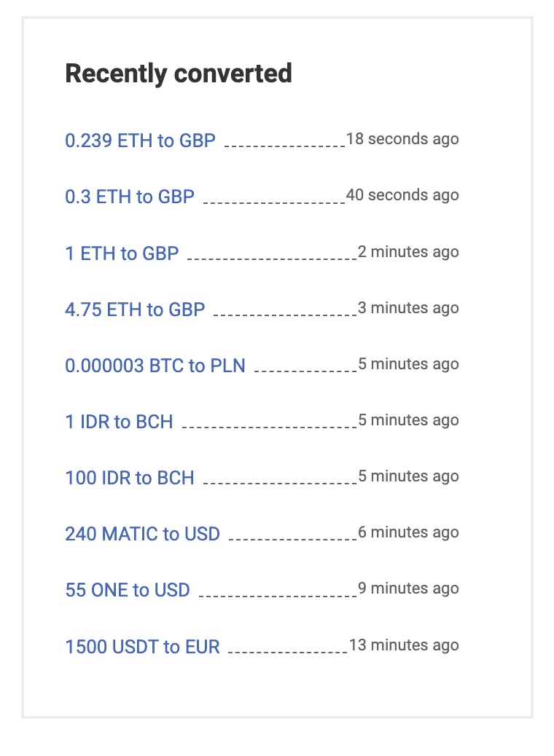Image resolution: width=554 pixels, height=756 pixels.
Task: Click the 55 ONE to USD conversion
Action: click(x=128, y=590)
